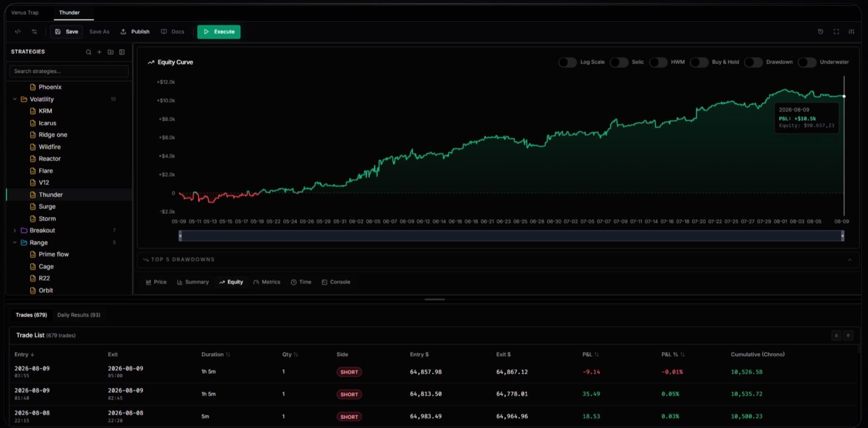Click the Save button
Screen dimensions: 868x428
67,32
